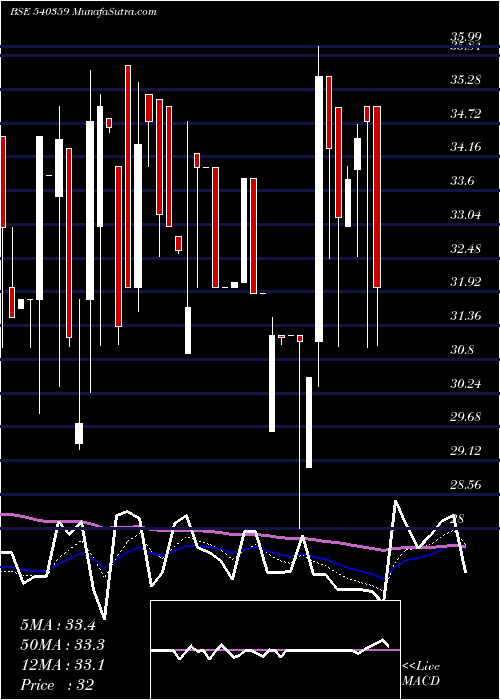Click the <<Live MACD label
Viewport: 500px width, 700px height.
[x=421, y=674]
